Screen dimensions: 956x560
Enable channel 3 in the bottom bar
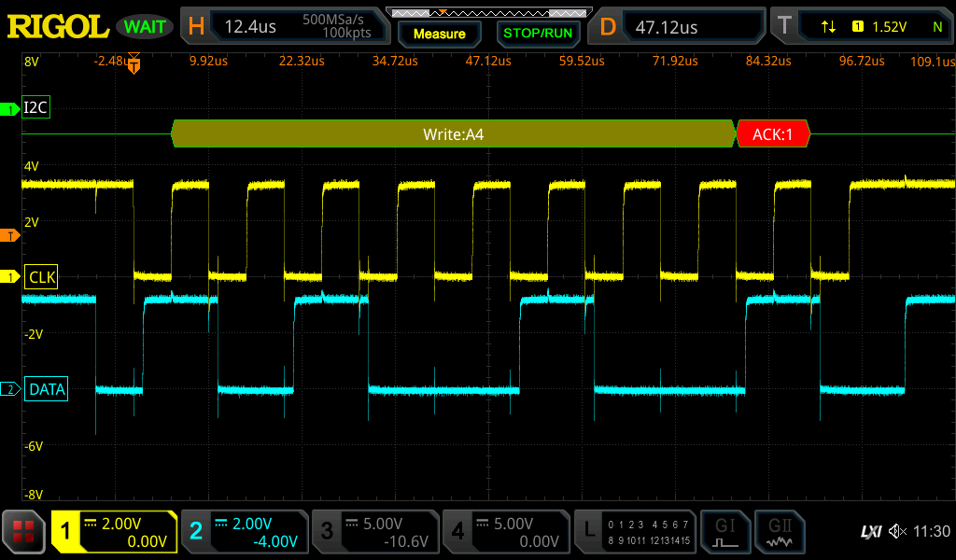[374, 532]
